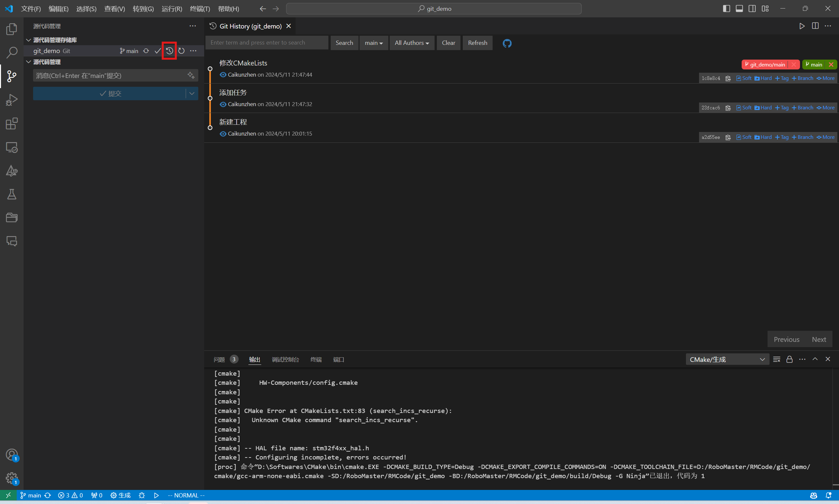This screenshot has width=839, height=504.
Task: Open Git History via clock icon
Action: coord(169,51)
